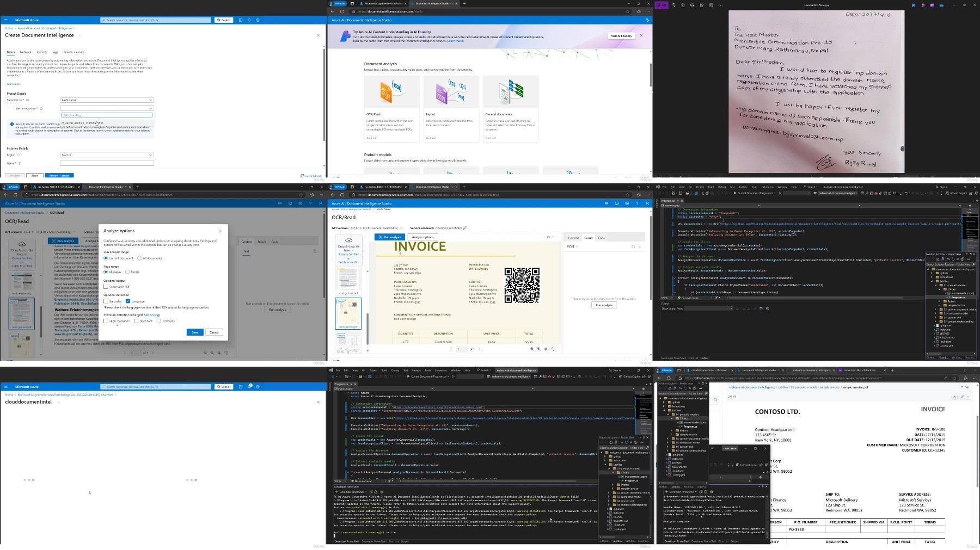
Task: Click cloud upload icon in invoice window's drop zone
Action: 348,240
